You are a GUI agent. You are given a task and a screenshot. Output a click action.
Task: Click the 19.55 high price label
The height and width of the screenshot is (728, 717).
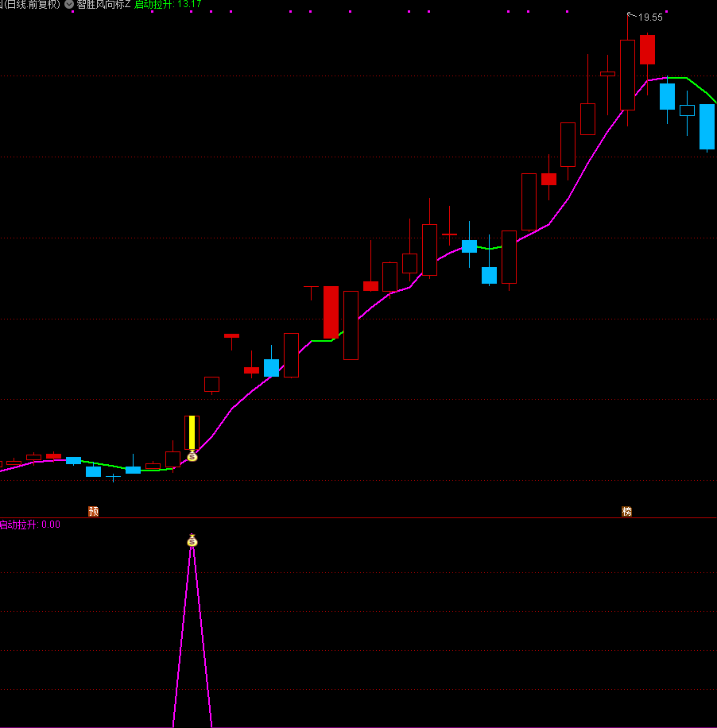pos(649,17)
